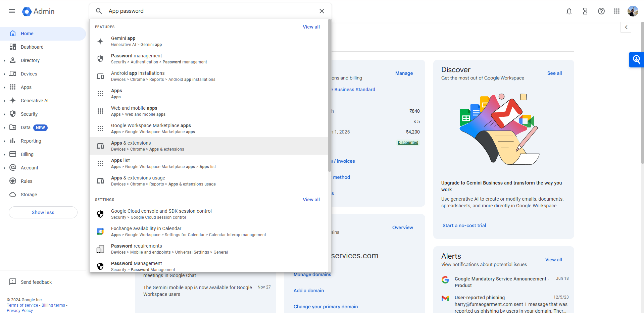The image size is (644, 313).
Task: Select the Apps result with grid icon
Action: coord(209,94)
